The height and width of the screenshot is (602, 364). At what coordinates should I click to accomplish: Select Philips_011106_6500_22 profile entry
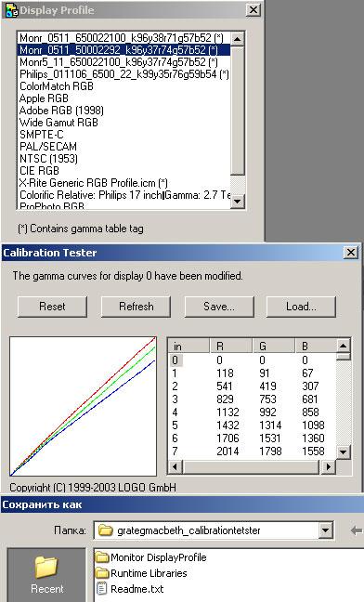123,74
